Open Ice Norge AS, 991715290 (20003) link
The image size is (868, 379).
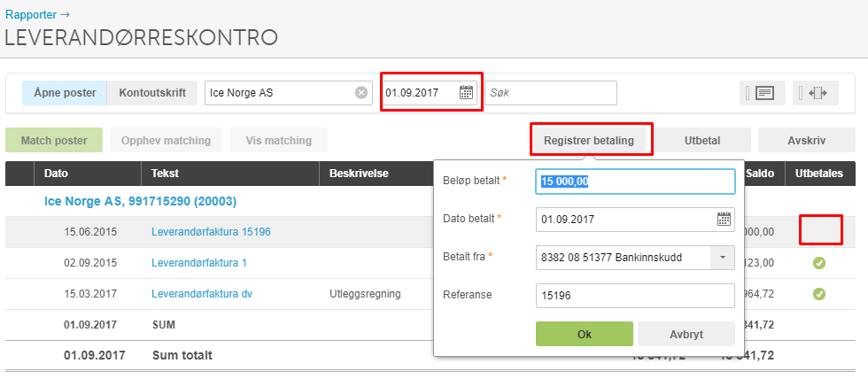coord(140,201)
